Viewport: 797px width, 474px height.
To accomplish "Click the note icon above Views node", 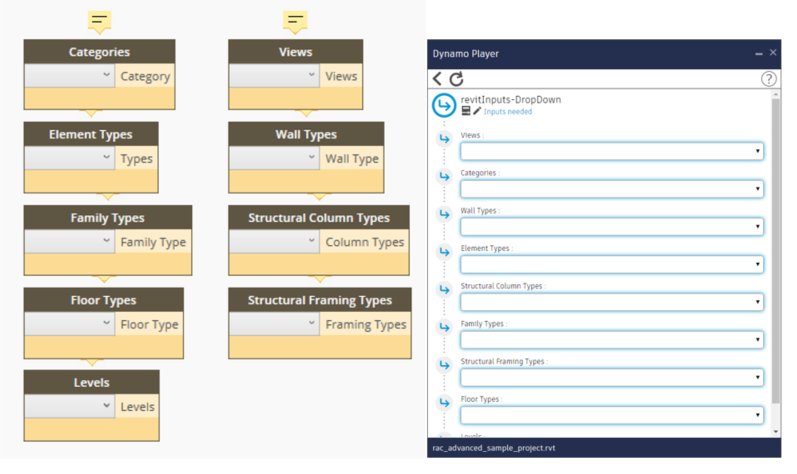I will (295, 20).
